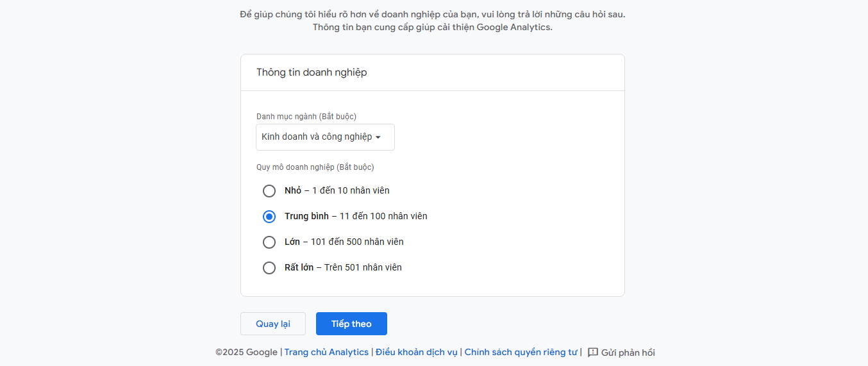Open the Danh mục ngành industry combo box
Screen dimensions: 868x366
(325, 137)
